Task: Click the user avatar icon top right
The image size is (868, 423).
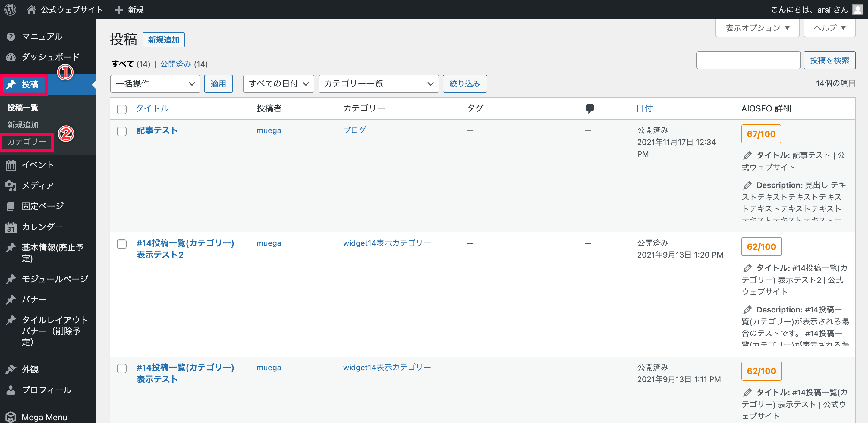Action: 857,9
